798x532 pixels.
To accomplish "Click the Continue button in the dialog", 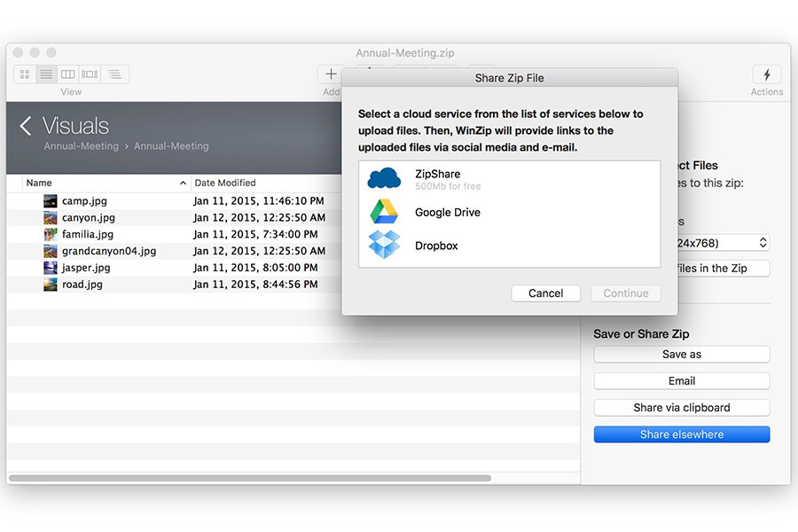I will (x=625, y=293).
